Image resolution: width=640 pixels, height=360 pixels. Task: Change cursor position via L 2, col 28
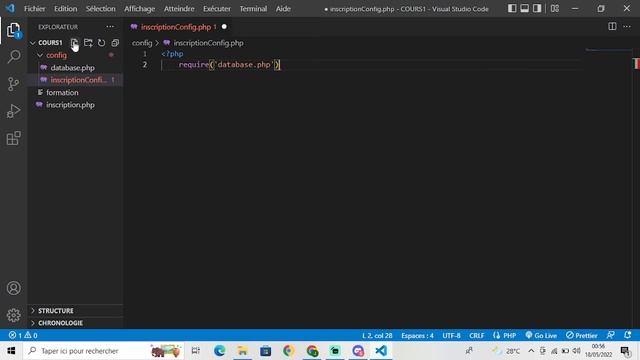[x=377, y=335]
